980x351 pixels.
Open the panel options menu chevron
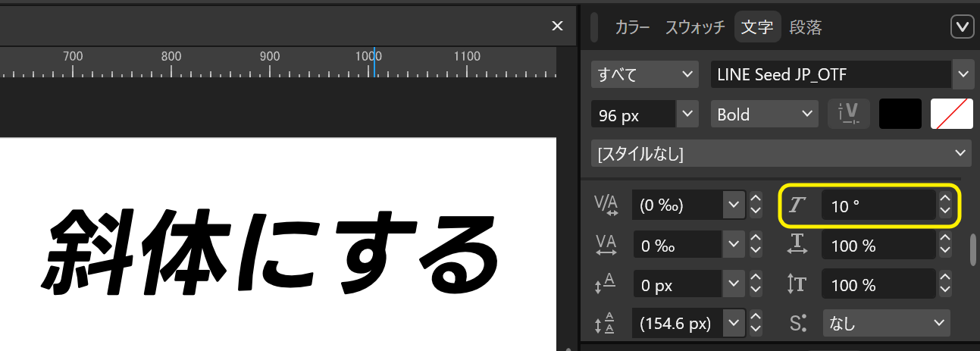tap(962, 27)
